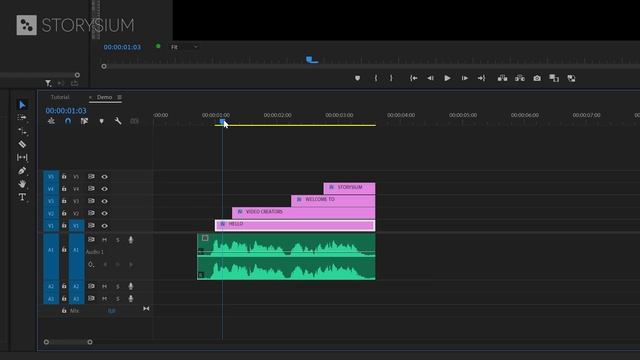This screenshot has height=360, width=640.
Task: Open the Demo sequence panel menu
Action: tap(120, 97)
